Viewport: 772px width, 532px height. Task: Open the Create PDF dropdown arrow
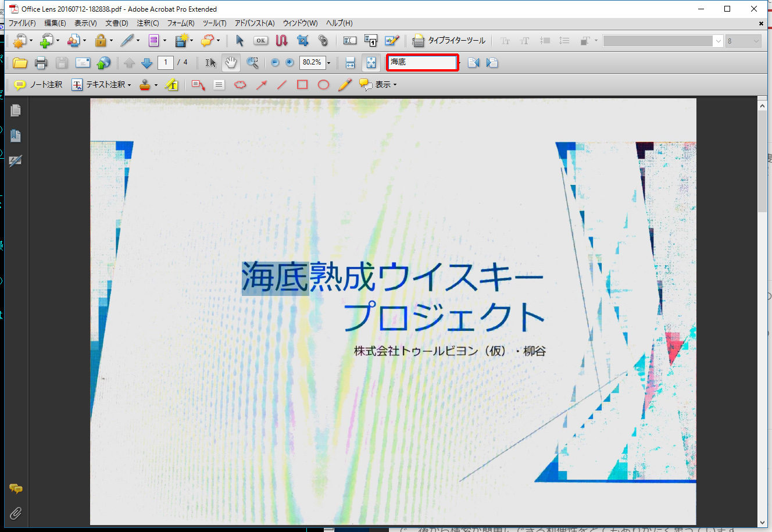tap(31, 41)
